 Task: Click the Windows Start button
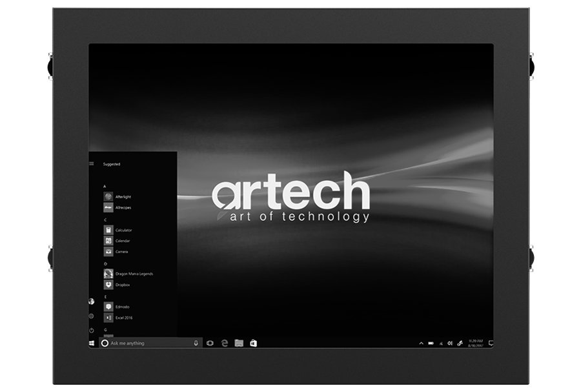click(x=92, y=344)
